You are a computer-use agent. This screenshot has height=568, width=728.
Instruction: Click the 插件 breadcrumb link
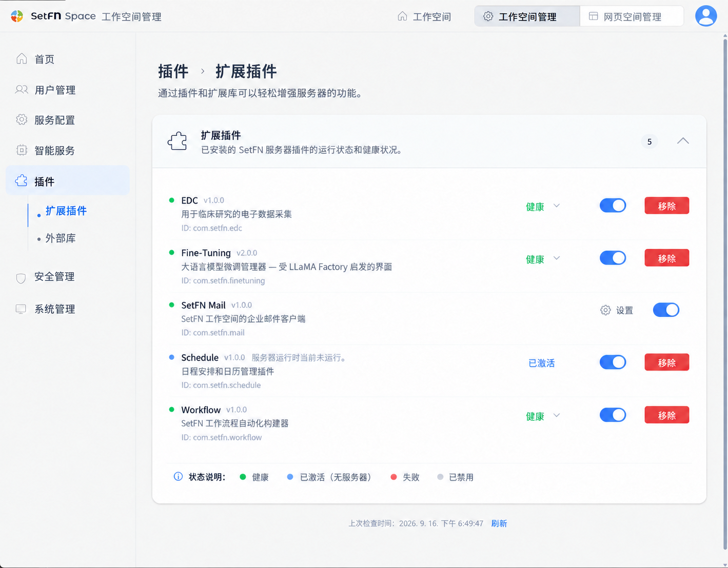tap(173, 71)
